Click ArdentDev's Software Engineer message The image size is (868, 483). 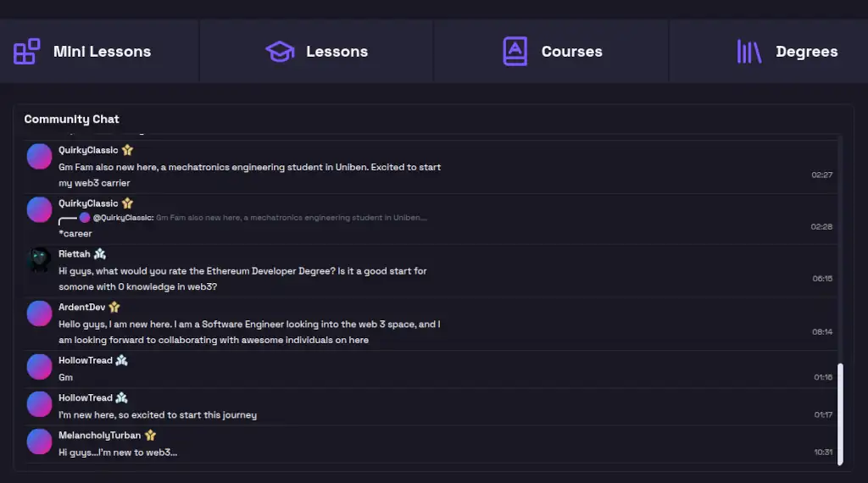[249, 332]
